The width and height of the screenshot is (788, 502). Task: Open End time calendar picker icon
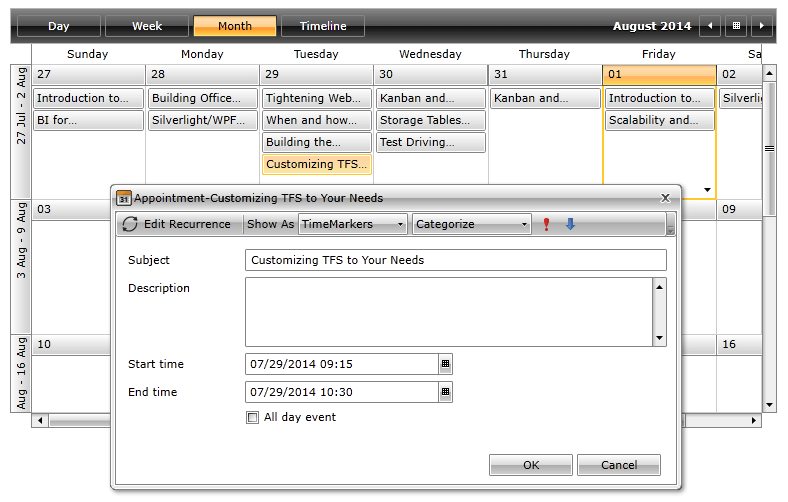(445, 392)
